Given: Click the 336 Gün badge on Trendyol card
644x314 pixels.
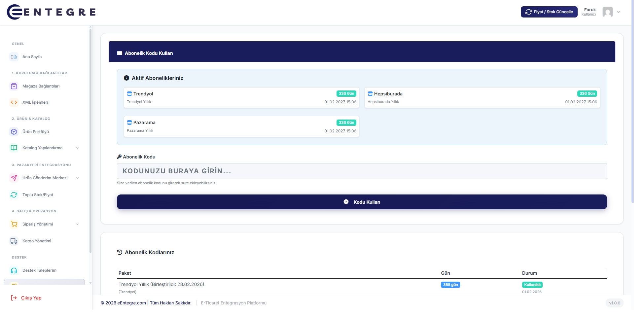Looking at the screenshot, I should pyautogui.click(x=346, y=94).
